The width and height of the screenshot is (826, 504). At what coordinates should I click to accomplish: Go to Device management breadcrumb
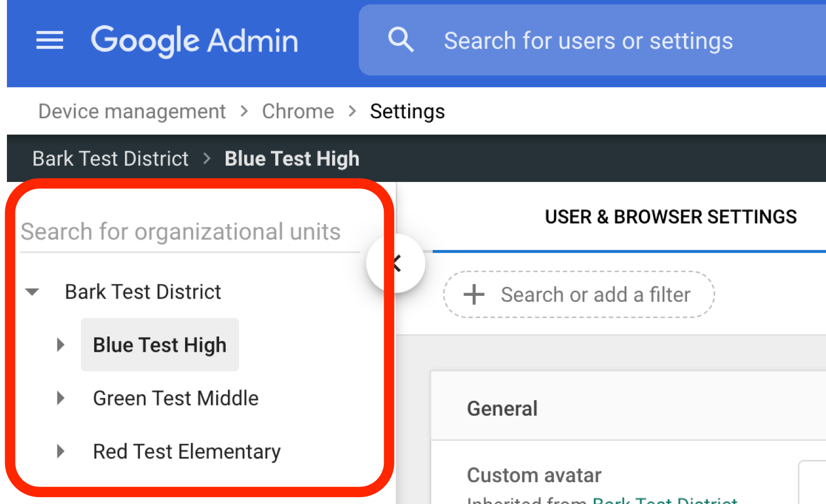(x=132, y=112)
